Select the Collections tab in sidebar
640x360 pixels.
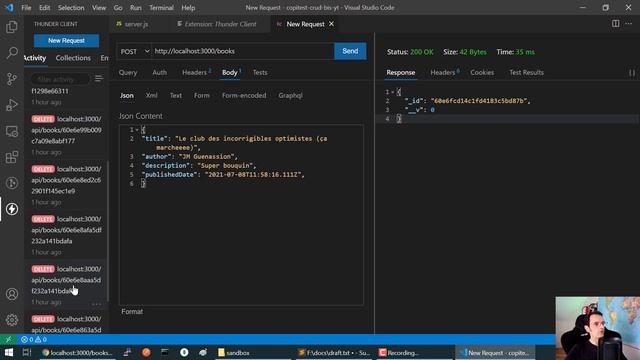click(x=73, y=58)
